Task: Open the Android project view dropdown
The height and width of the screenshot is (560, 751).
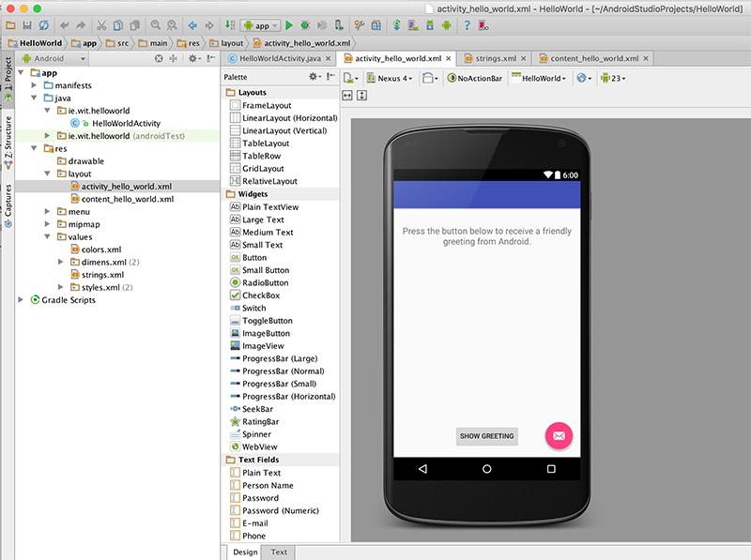Action: tap(54, 58)
